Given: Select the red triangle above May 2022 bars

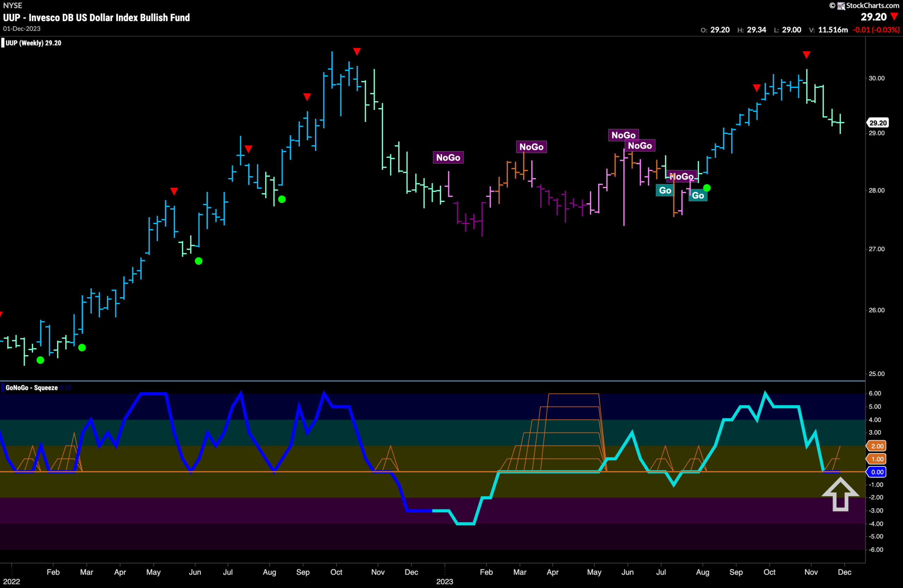Looking at the screenshot, I should click(174, 191).
